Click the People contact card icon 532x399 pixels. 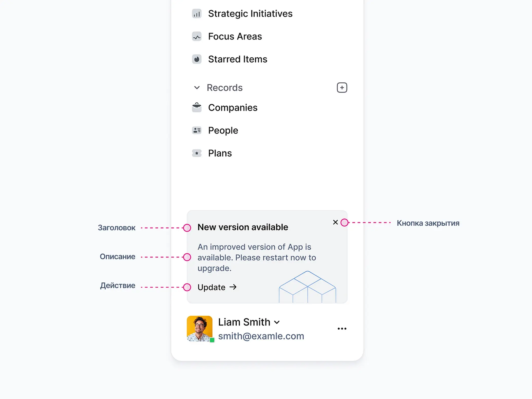click(197, 130)
